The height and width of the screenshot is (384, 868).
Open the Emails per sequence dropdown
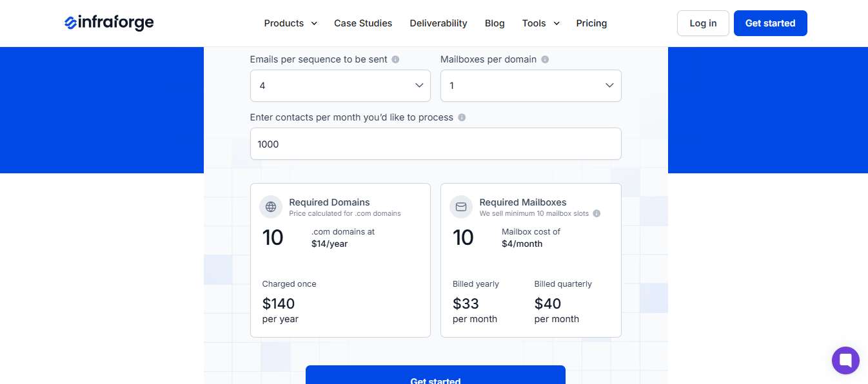pos(340,85)
